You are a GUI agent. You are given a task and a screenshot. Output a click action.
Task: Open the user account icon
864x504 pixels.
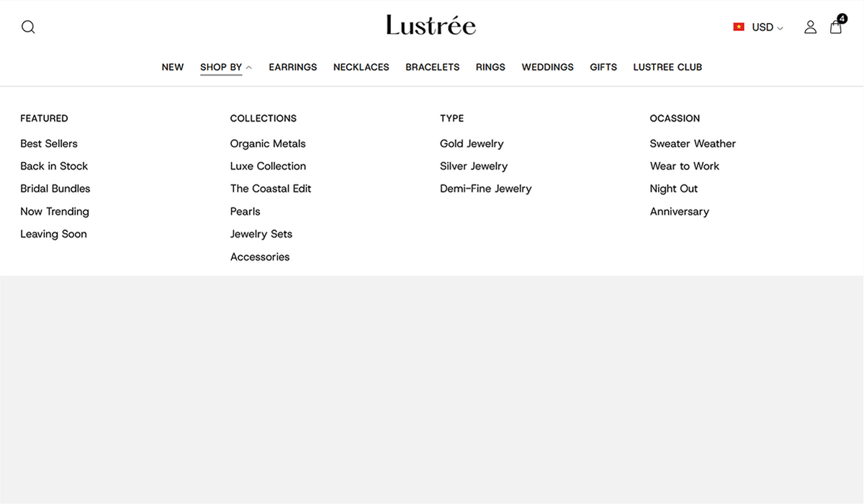click(x=810, y=27)
